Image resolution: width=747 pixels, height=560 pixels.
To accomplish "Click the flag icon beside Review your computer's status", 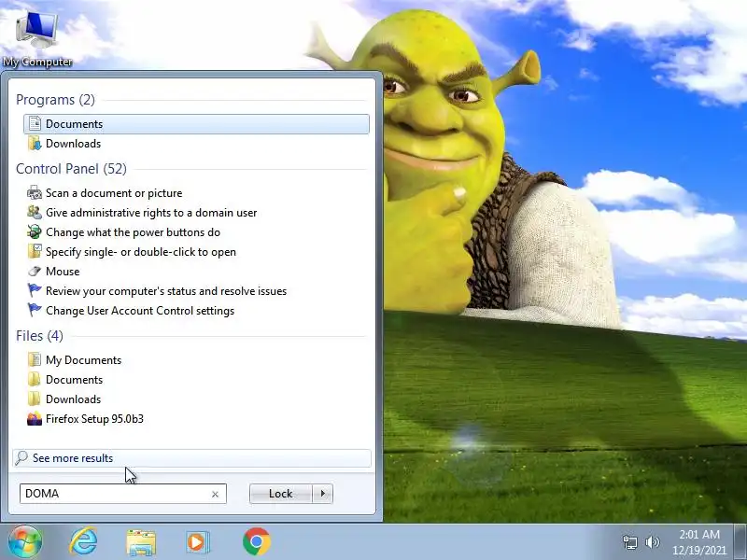I will [x=35, y=290].
